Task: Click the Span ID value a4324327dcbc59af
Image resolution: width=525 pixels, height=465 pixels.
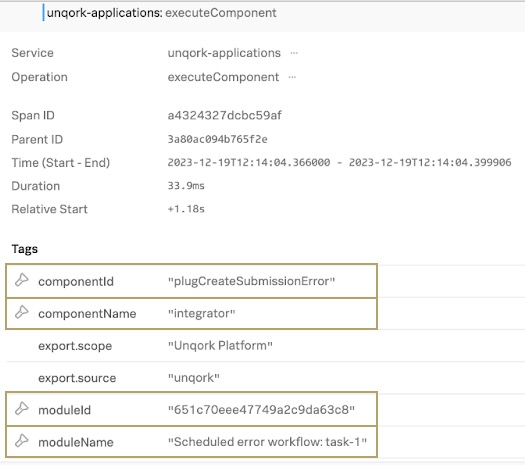Action: click(225, 115)
